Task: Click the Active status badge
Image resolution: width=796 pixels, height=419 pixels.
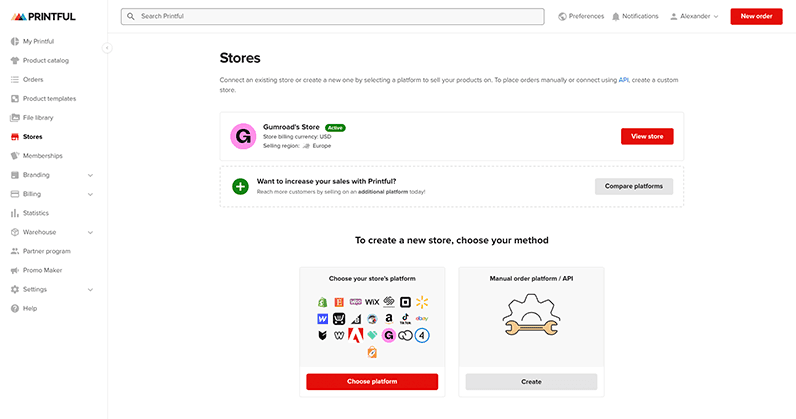Action: 335,128
